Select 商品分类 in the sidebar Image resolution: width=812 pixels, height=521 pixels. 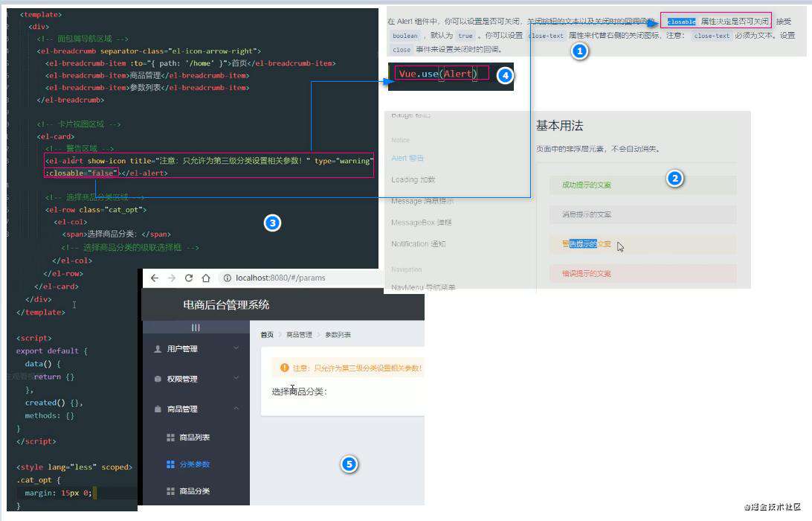[x=196, y=491]
